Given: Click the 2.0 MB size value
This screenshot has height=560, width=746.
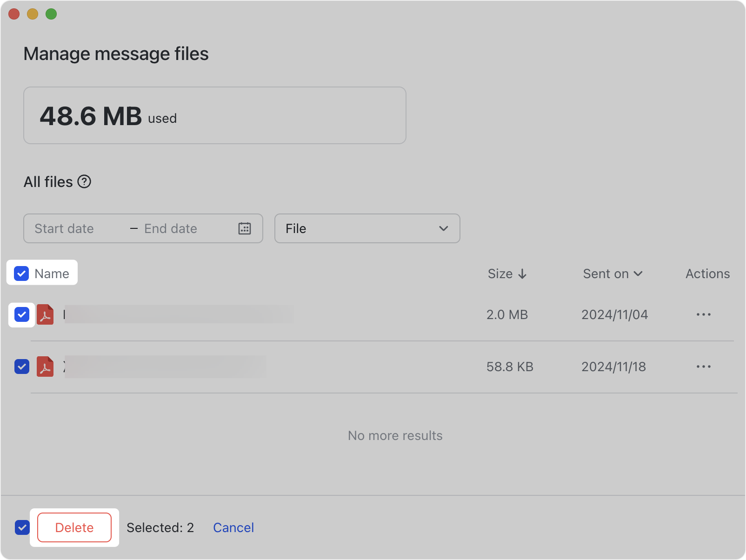Looking at the screenshot, I should coord(507,314).
